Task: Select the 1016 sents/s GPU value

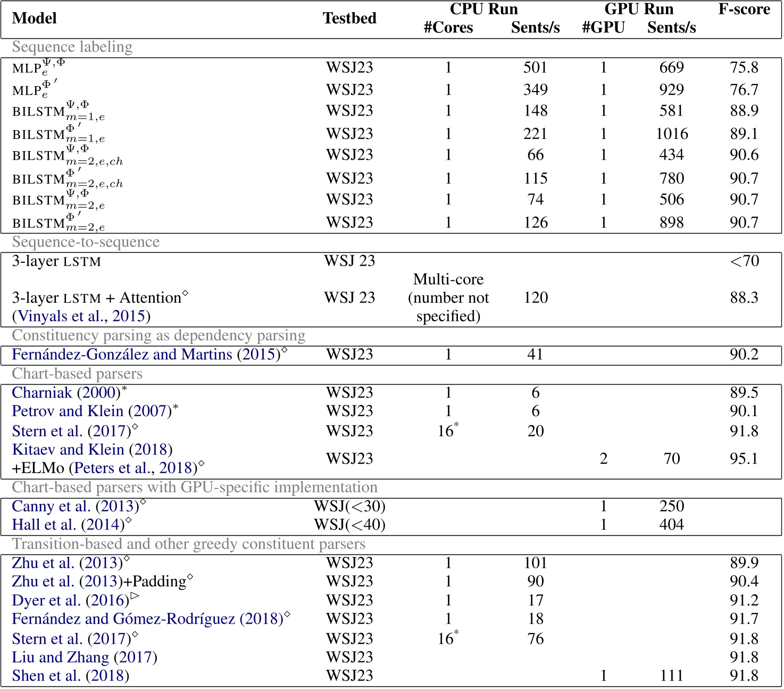Action: tap(671, 134)
